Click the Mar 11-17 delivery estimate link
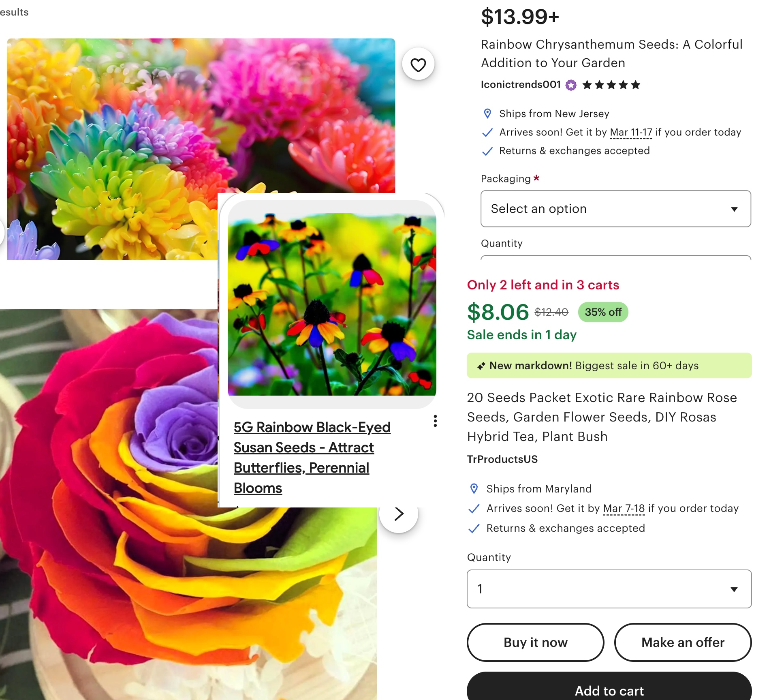This screenshot has width=769, height=700. point(631,133)
